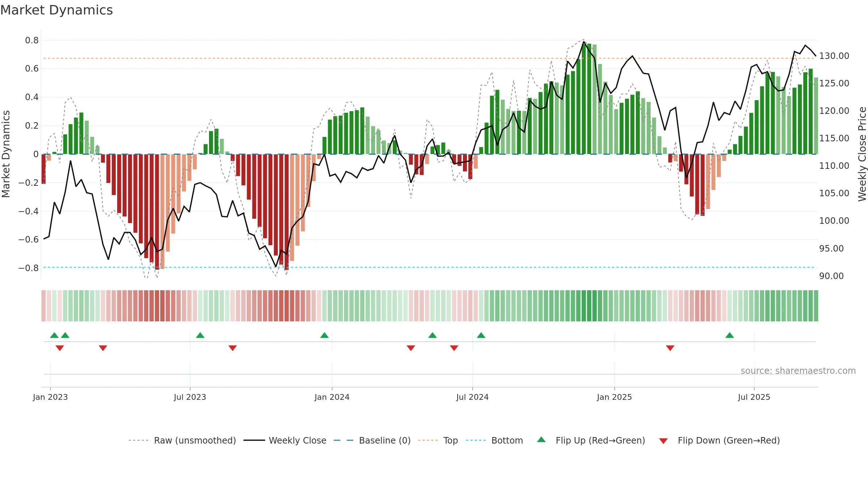Click the −0.8 left axis label

pyautogui.click(x=29, y=268)
